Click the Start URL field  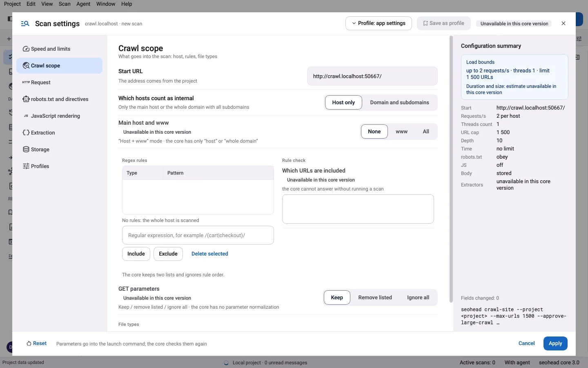[x=372, y=76]
